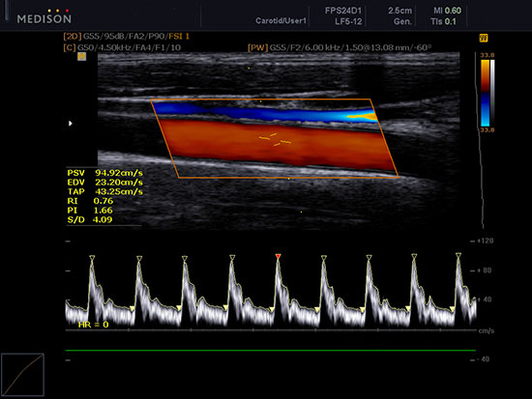Click the small orange marker at image corner
The image size is (532, 399).
click(x=82, y=56)
